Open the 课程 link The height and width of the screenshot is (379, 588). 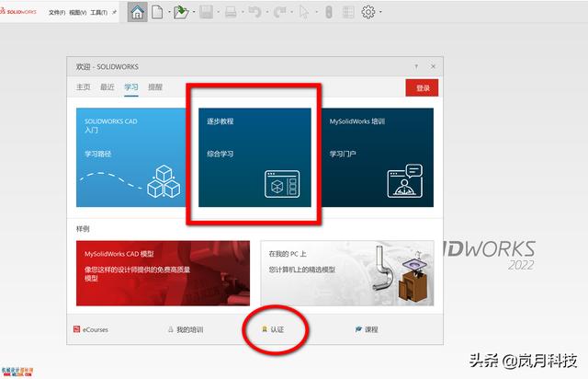pyautogui.click(x=371, y=329)
